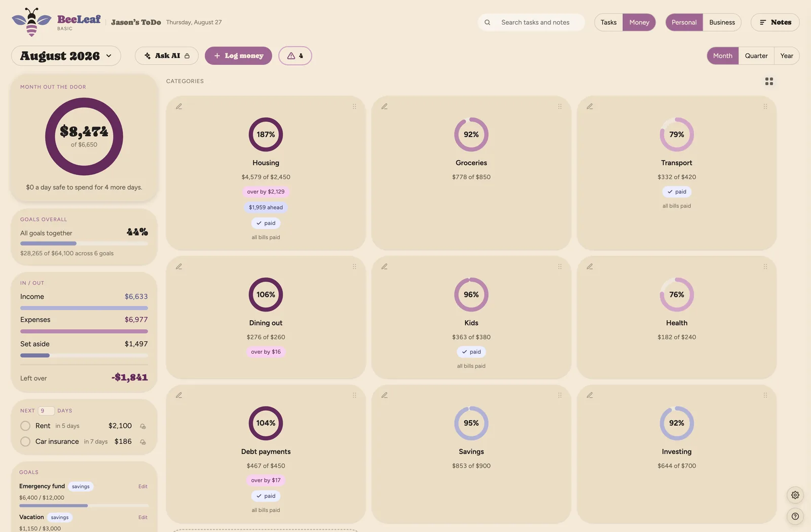Mark Rent bill as paid
This screenshot has height=532, width=811.
[25, 426]
